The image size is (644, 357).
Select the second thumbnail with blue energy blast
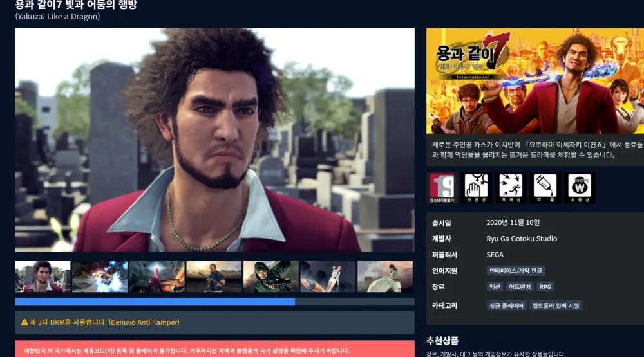point(100,277)
